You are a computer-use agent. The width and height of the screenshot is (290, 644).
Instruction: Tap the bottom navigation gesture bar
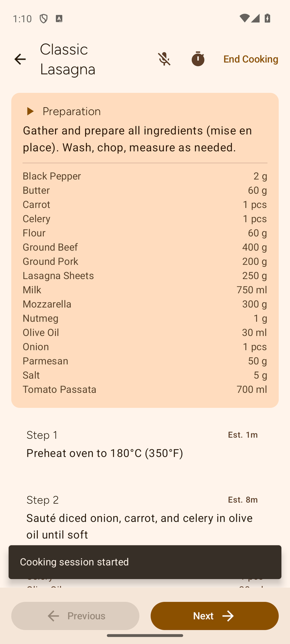(145, 636)
